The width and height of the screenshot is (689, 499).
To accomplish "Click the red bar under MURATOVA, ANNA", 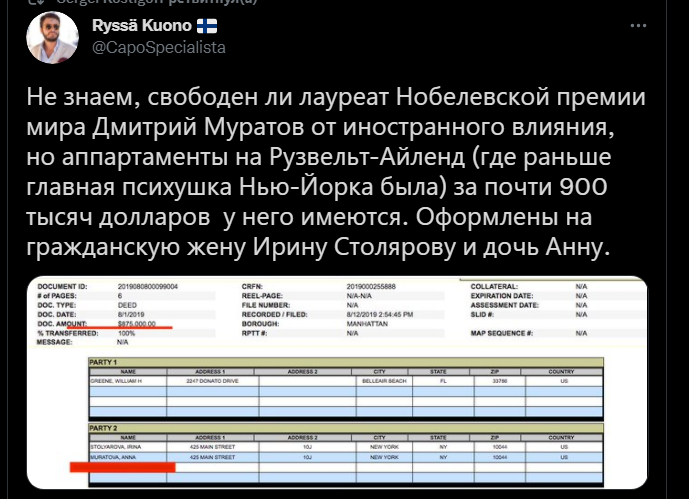I will pos(123,467).
